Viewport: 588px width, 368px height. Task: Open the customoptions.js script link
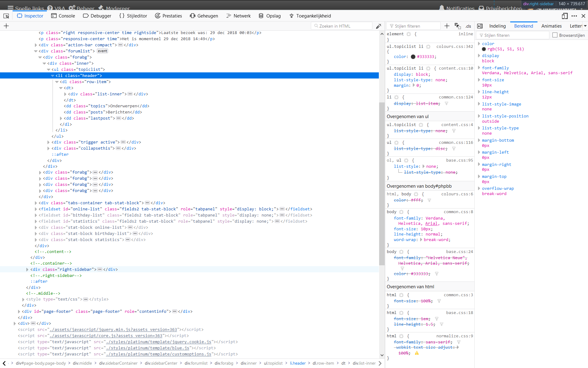tap(159, 354)
